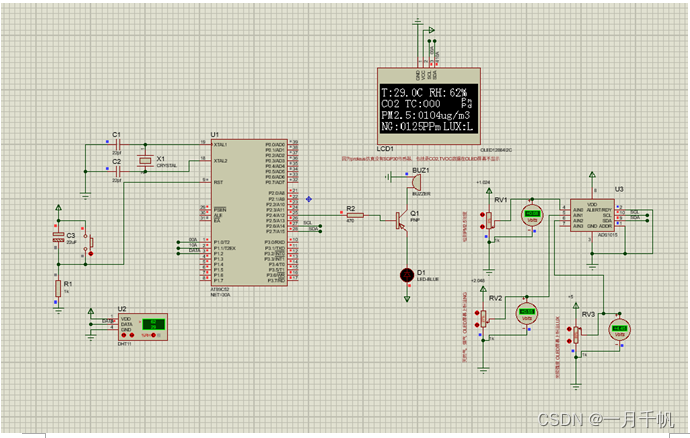Screen dimensions: 690x438
Task: Select the ground terminal left of the buzzer
Action: coord(388,177)
